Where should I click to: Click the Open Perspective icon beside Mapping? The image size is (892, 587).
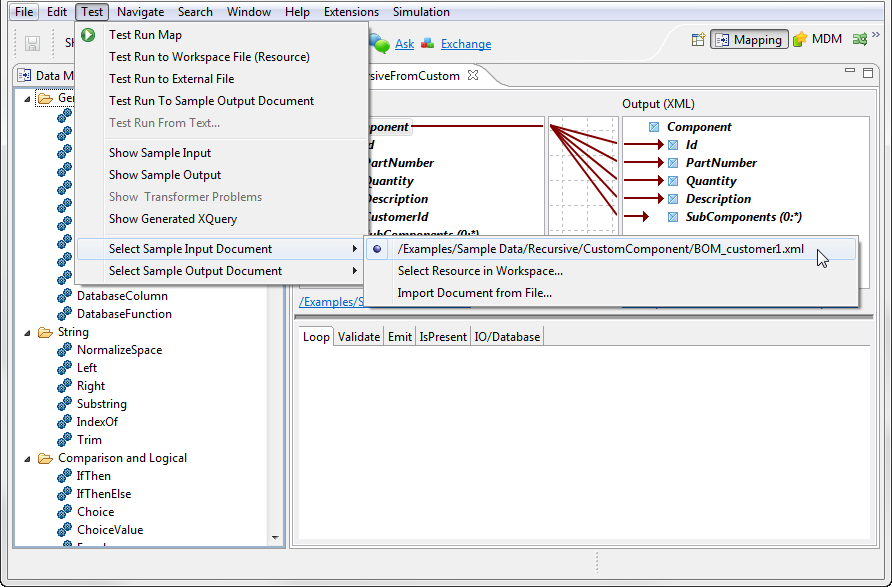[x=698, y=40]
